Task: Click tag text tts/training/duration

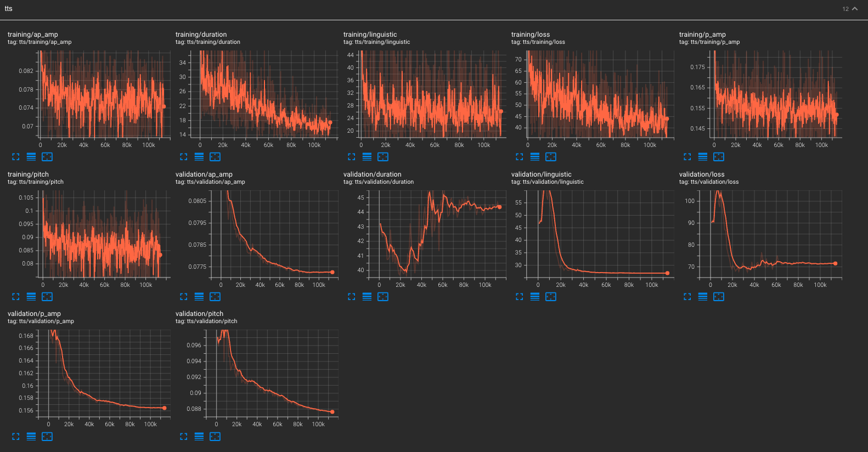Action: (x=213, y=42)
